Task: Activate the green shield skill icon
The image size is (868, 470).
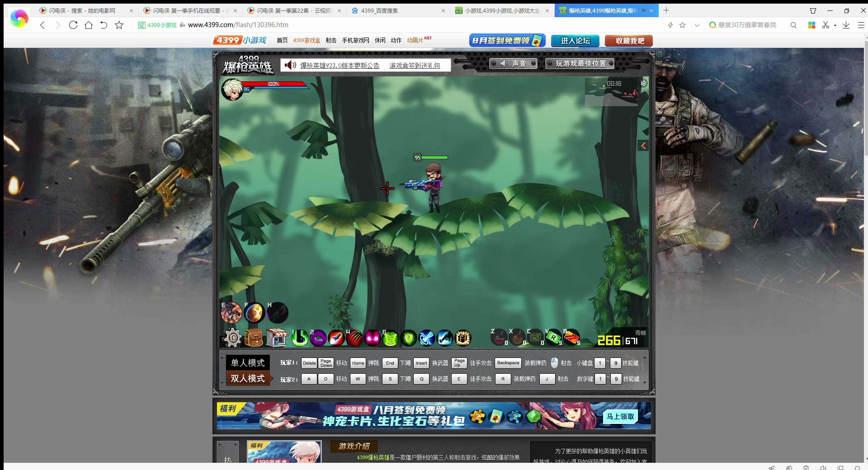Action: click(x=409, y=338)
